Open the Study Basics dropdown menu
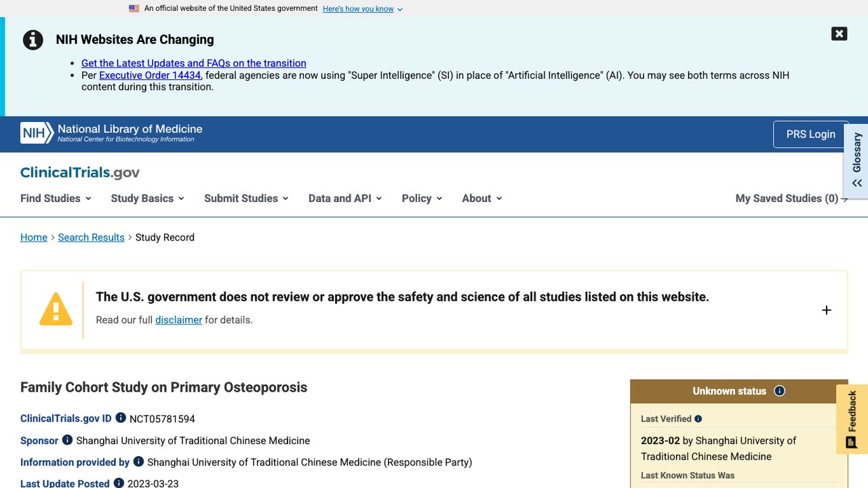868x488 pixels. (x=147, y=198)
